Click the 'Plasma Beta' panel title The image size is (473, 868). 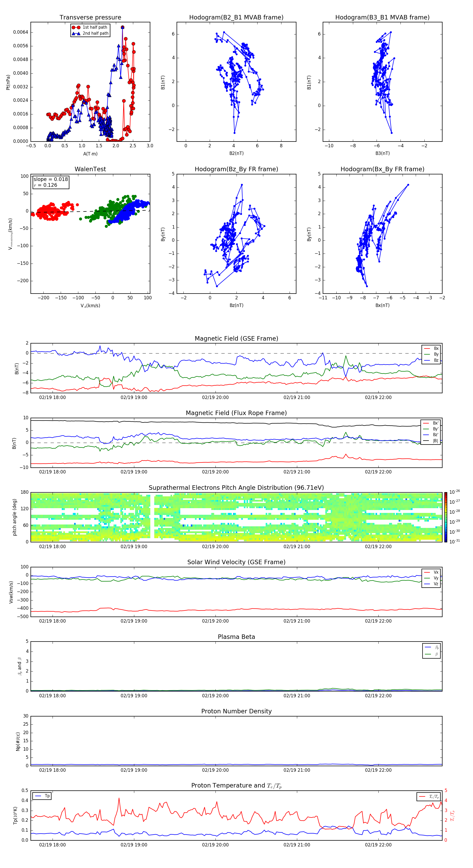pyautogui.click(x=236, y=637)
